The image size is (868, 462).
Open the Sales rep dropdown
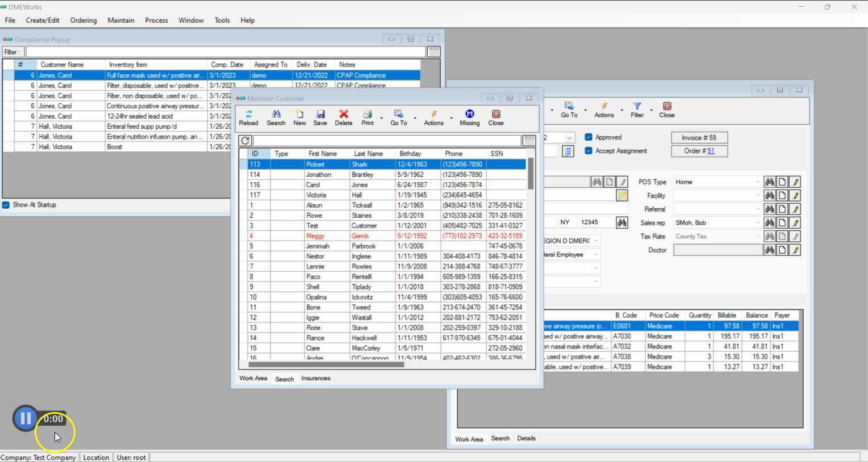[757, 223]
